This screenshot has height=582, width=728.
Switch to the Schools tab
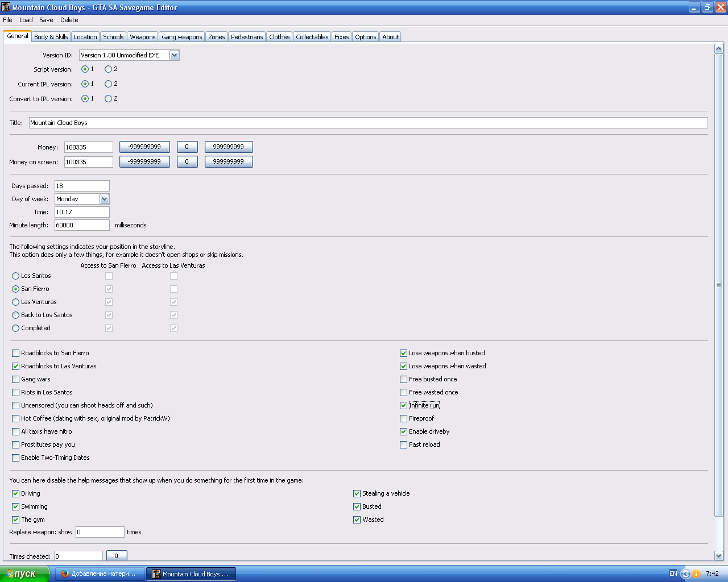point(113,37)
